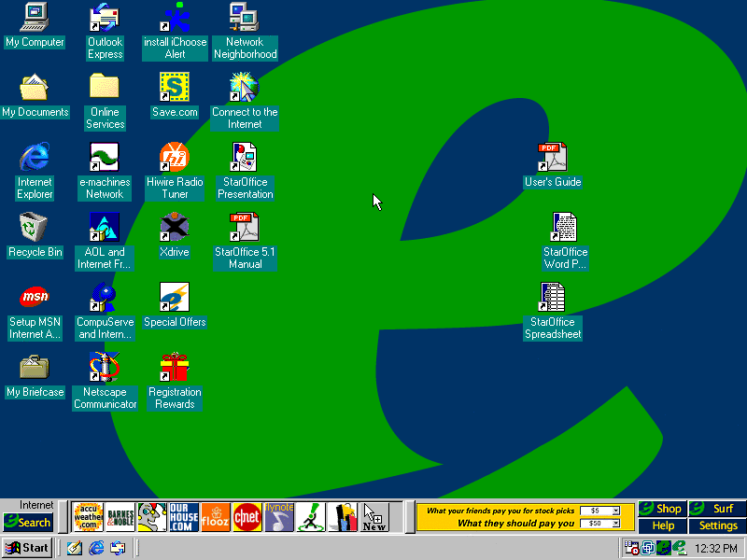This screenshot has height=560, width=747.
Task: Click the CNET toolbar button
Action: 247,517
